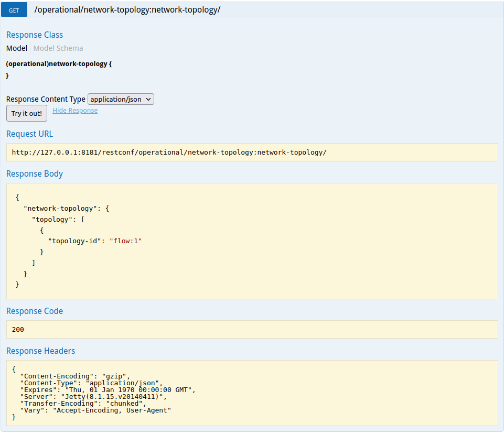This screenshot has height=434, width=504.
Task: Click the Request URL text box
Action: pyautogui.click(x=252, y=153)
